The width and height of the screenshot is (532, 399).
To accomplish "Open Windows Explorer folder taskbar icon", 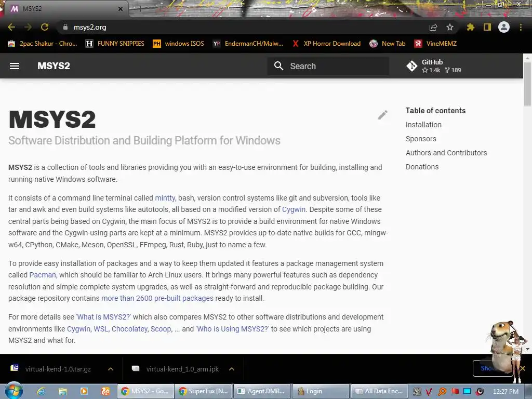I will [x=62, y=391].
